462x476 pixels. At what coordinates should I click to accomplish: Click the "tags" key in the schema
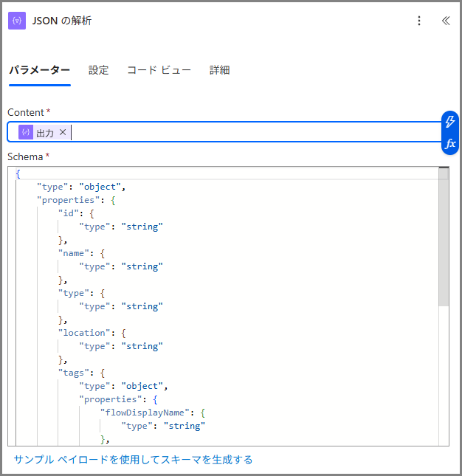pos(74,373)
